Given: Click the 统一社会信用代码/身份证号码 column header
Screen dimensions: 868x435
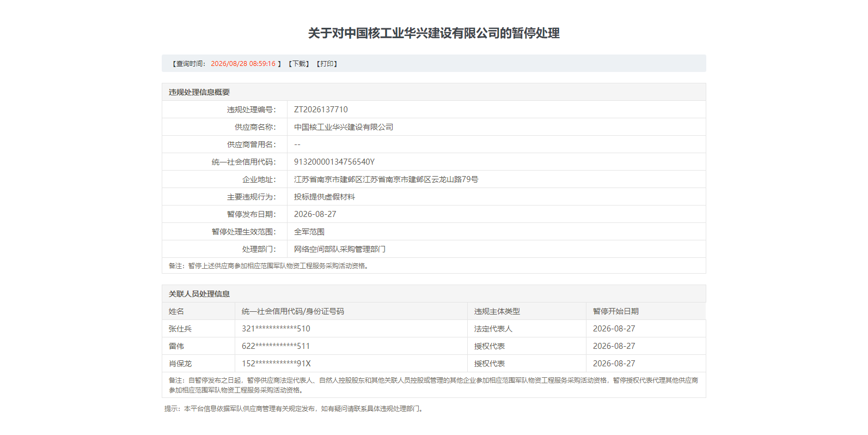Looking at the screenshot, I should pyautogui.click(x=293, y=311).
